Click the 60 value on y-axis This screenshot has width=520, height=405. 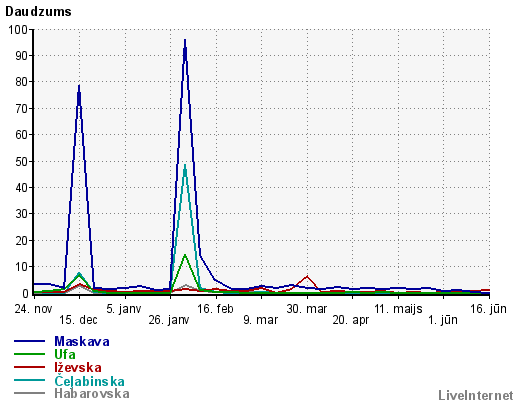tap(21, 135)
